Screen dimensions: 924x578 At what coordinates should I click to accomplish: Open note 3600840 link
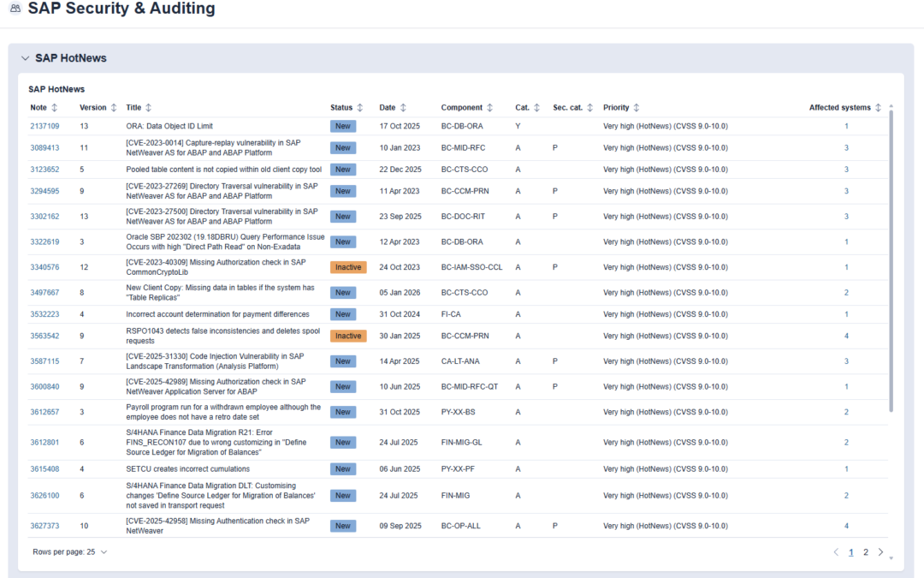[44, 387]
